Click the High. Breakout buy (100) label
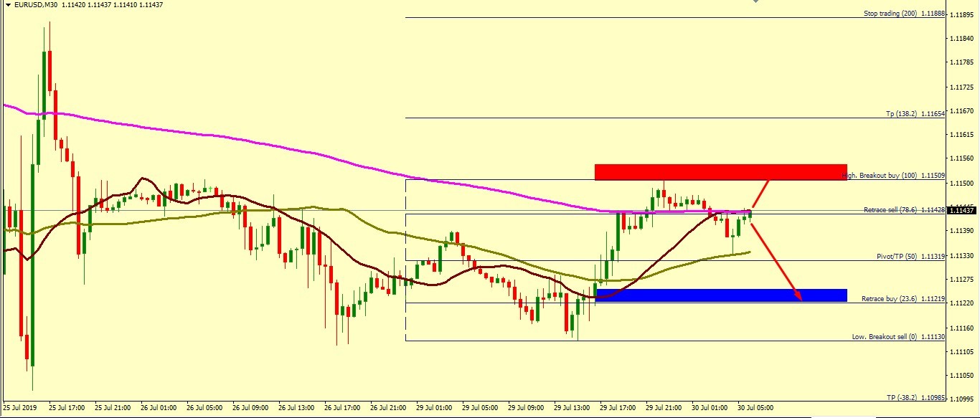This screenshot has height=418, width=980. tap(897, 176)
